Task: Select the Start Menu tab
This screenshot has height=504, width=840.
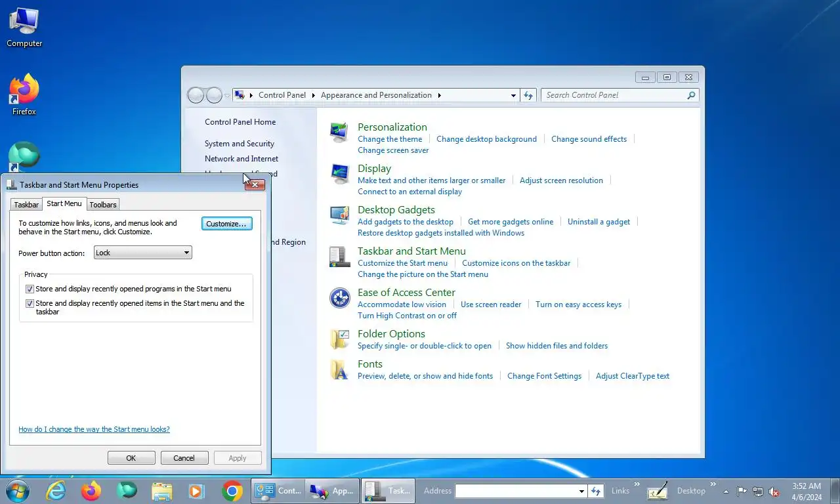Action: click(64, 203)
